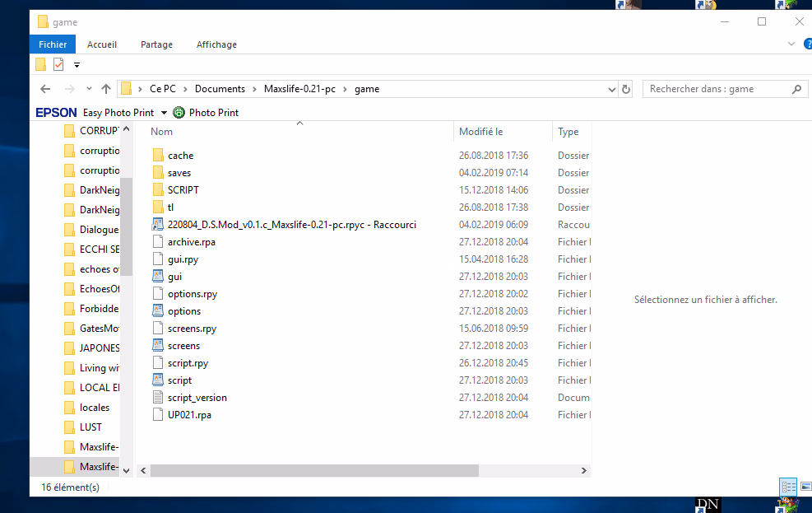The width and height of the screenshot is (812, 513).
Task: Navigate to Documents in breadcrumb path
Action: pos(220,89)
